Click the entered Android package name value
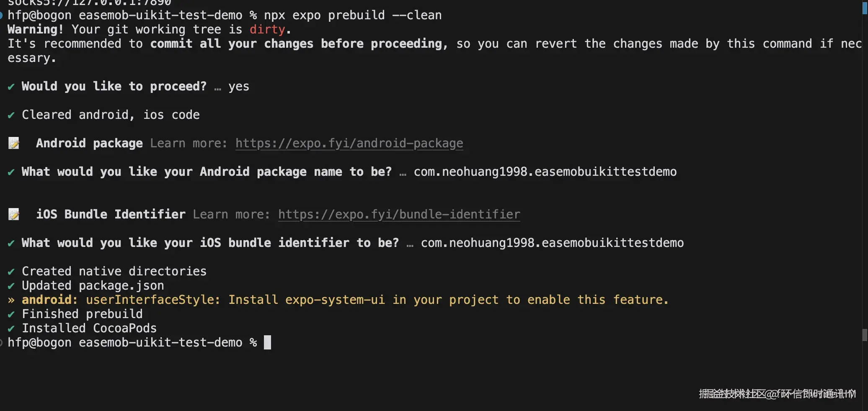 pos(545,172)
